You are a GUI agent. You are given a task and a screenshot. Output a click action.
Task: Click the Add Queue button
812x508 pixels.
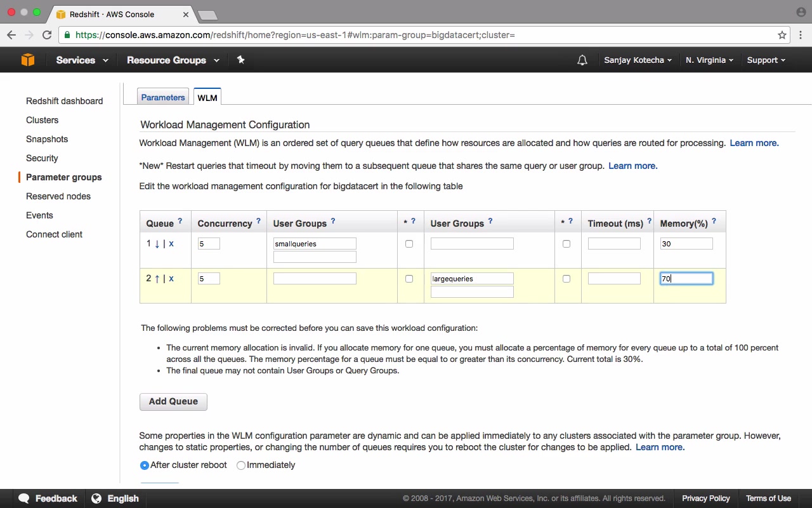pyautogui.click(x=173, y=401)
